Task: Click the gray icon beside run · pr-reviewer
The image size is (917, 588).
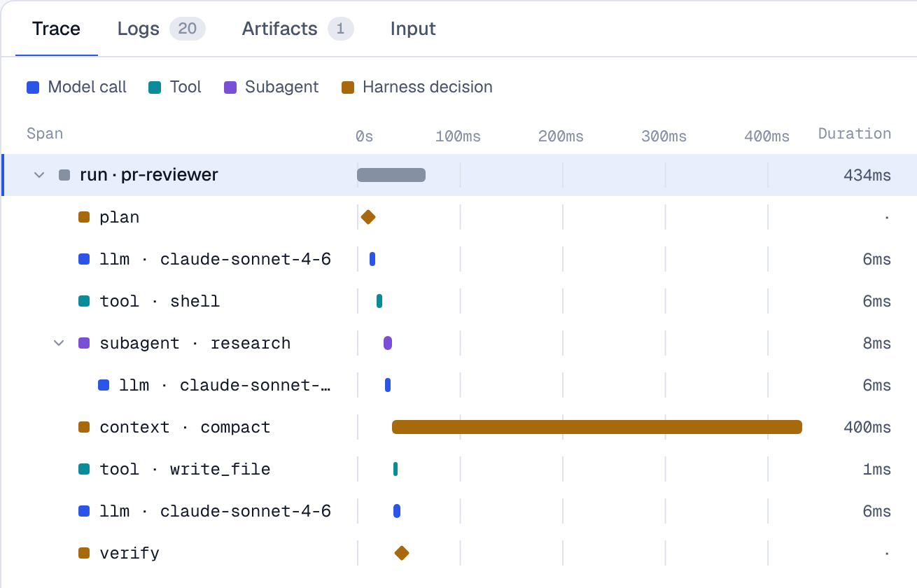Action: (x=64, y=175)
